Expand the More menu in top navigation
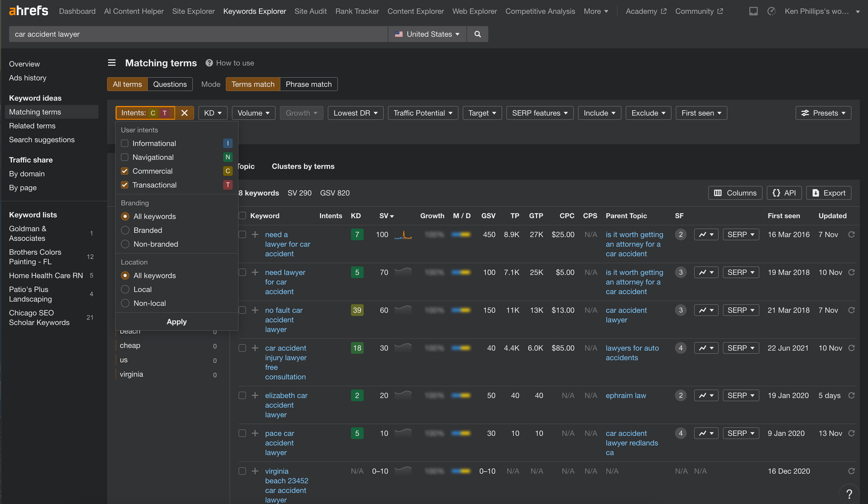The height and width of the screenshot is (504, 868). click(x=596, y=11)
